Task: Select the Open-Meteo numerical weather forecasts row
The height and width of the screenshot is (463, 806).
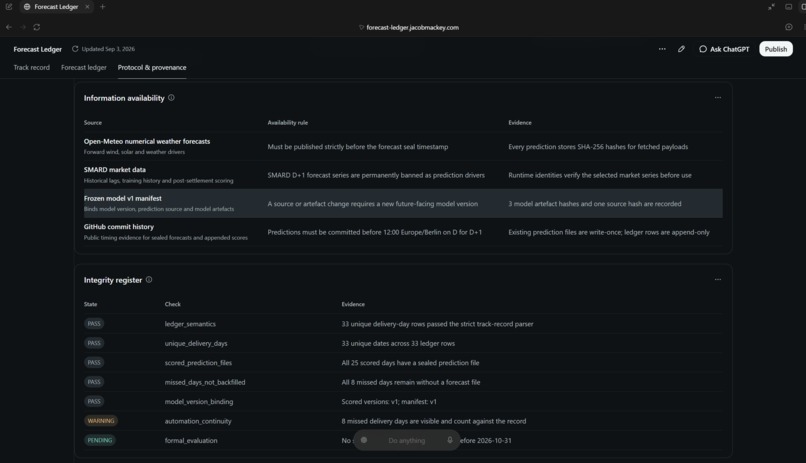Action: (x=403, y=146)
